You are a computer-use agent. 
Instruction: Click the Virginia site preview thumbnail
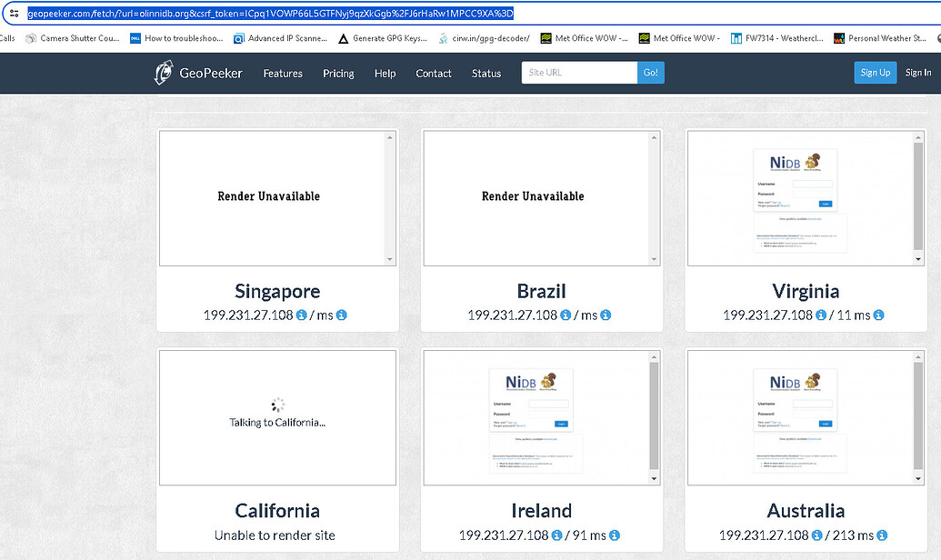pyautogui.click(x=800, y=198)
